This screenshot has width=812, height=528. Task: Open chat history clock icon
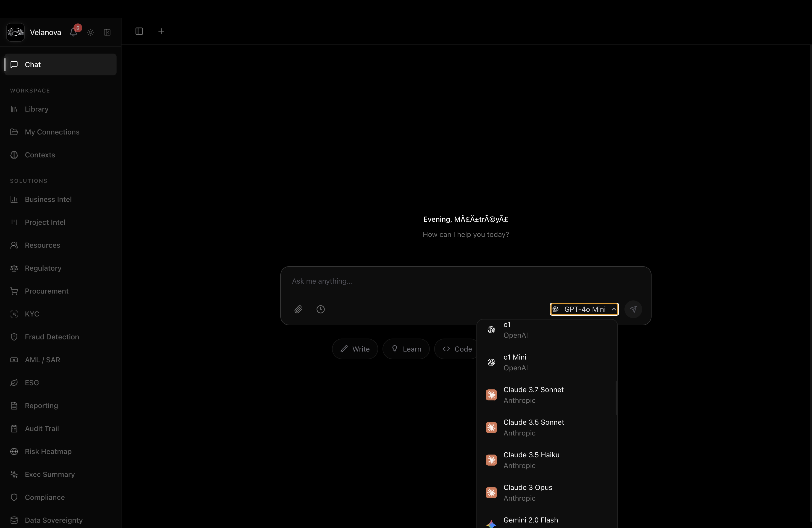tap(320, 309)
